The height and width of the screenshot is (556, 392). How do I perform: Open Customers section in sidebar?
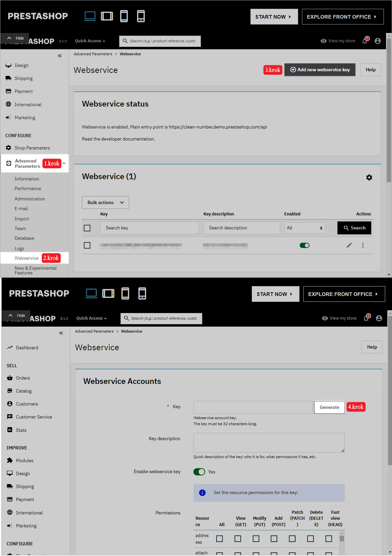coord(27,404)
